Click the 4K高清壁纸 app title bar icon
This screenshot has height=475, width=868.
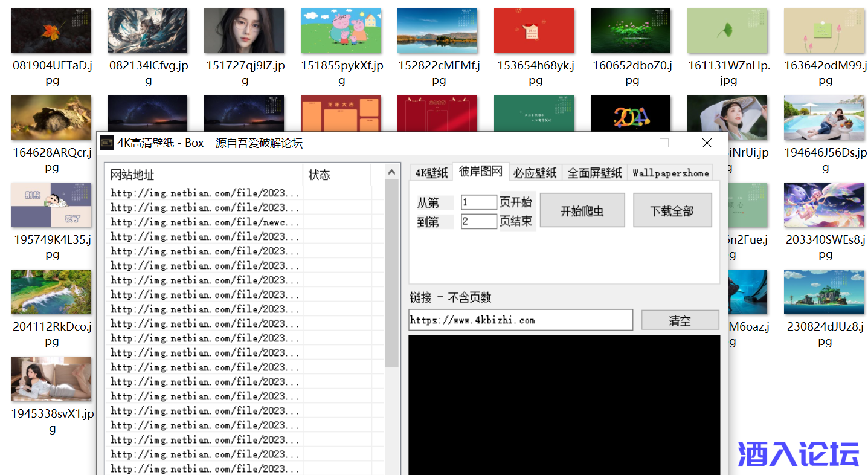pos(107,143)
